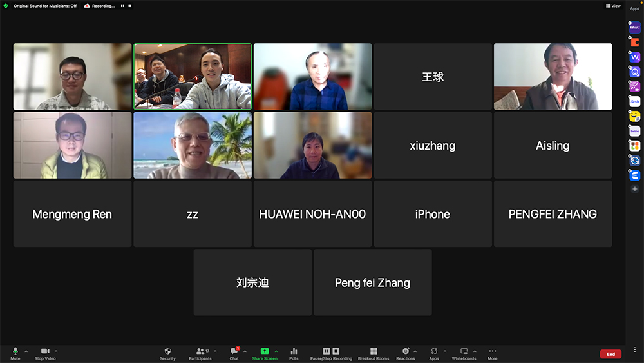
Task: Select the Aisling participant tile
Action: 553,146
